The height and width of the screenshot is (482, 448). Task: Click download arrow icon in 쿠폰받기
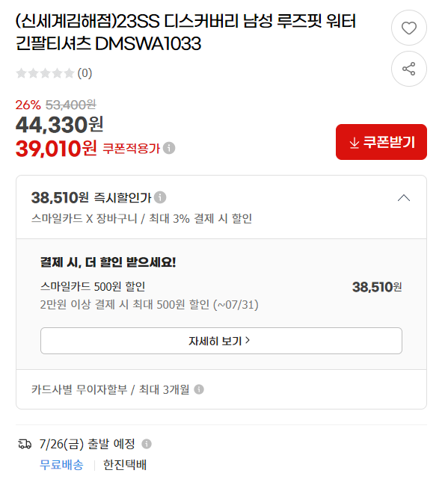pyautogui.click(x=355, y=143)
